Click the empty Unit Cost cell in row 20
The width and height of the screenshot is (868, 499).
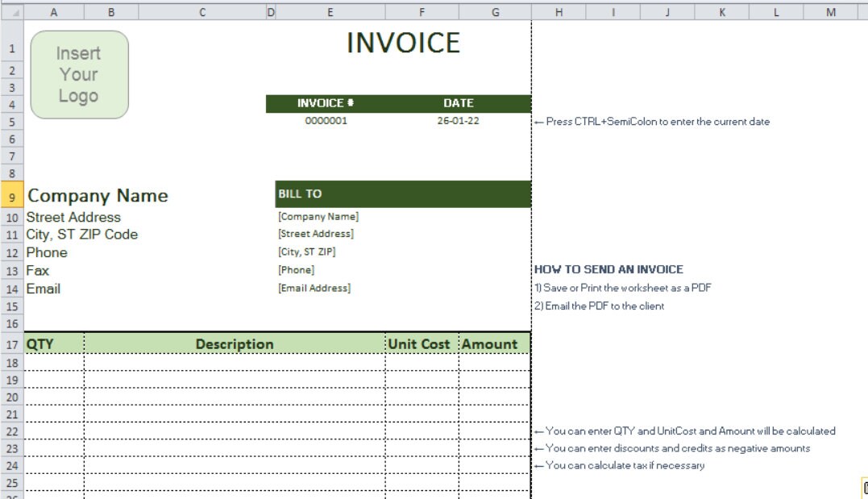(x=422, y=397)
